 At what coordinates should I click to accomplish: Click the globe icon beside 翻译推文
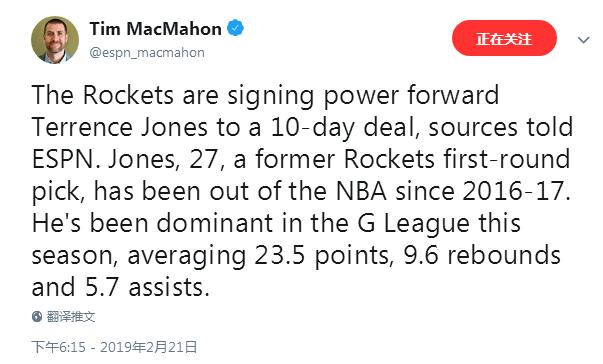click(x=37, y=316)
